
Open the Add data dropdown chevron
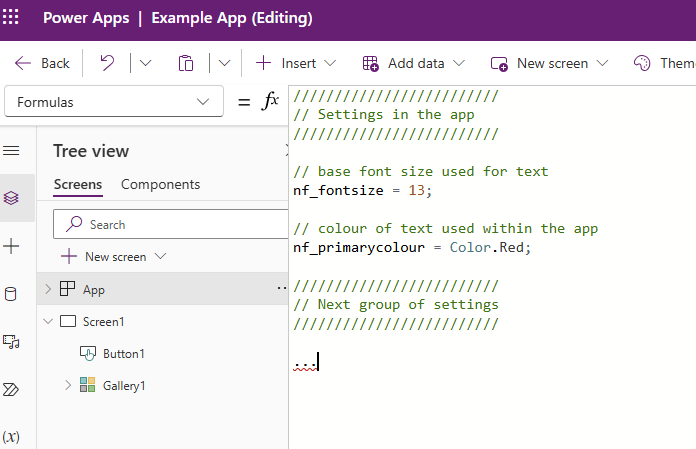[459, 63]
